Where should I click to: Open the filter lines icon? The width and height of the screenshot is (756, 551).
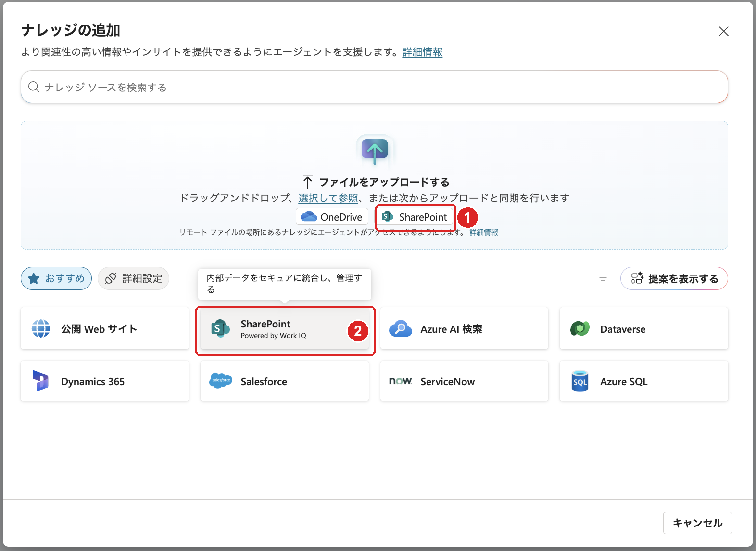point(603,278)
